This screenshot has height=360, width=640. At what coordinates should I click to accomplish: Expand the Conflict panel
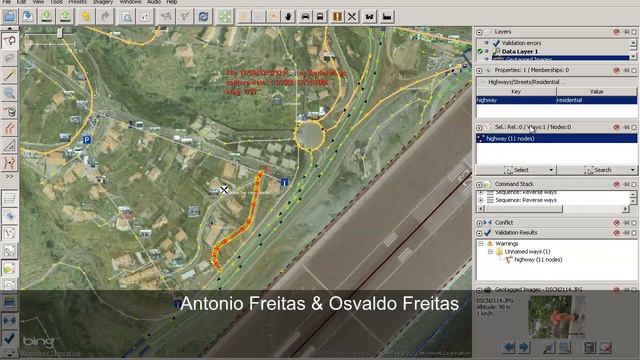point(479,223)
